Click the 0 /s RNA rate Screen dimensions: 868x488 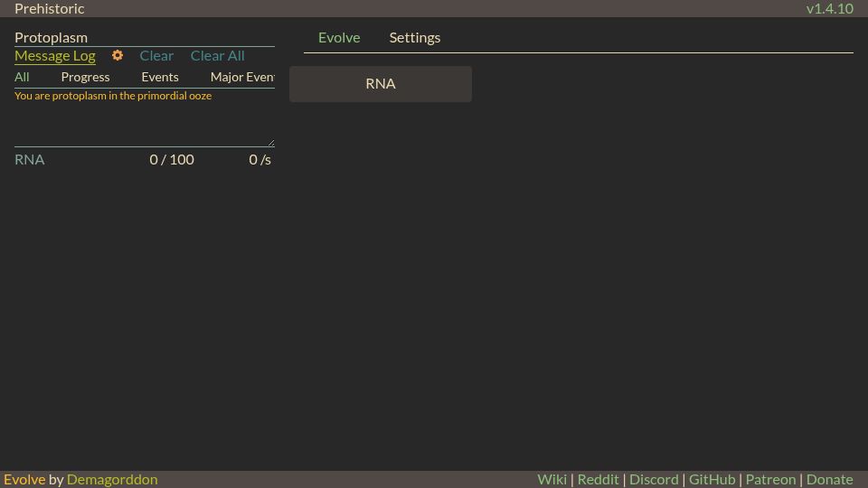click(x=259, y=159)
